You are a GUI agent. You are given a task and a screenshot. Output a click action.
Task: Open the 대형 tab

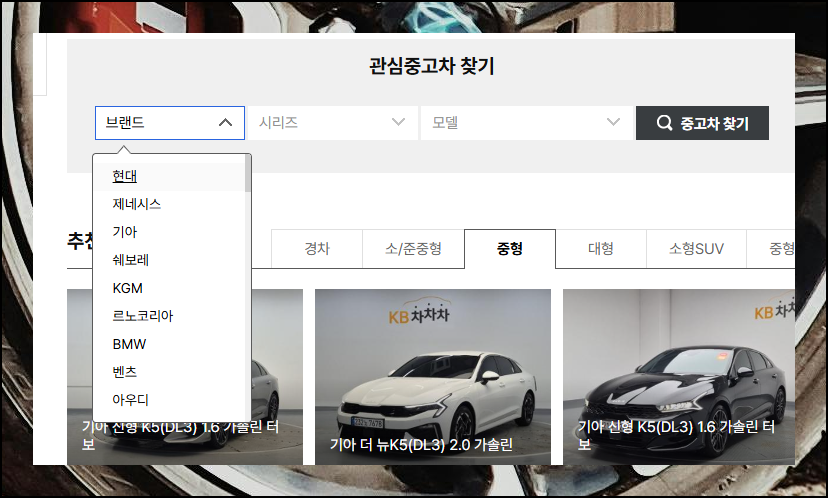pos(601,249)
